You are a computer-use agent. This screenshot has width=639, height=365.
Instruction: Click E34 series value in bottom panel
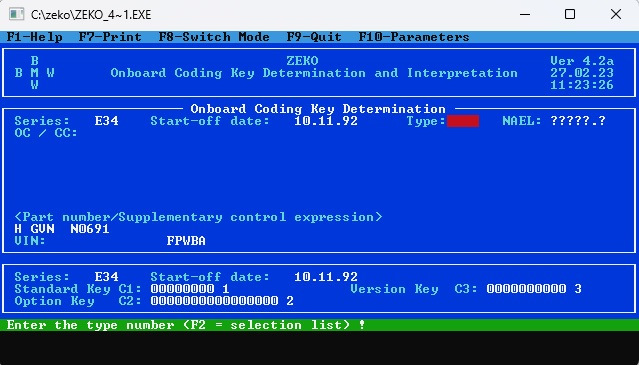click(106, 277)
